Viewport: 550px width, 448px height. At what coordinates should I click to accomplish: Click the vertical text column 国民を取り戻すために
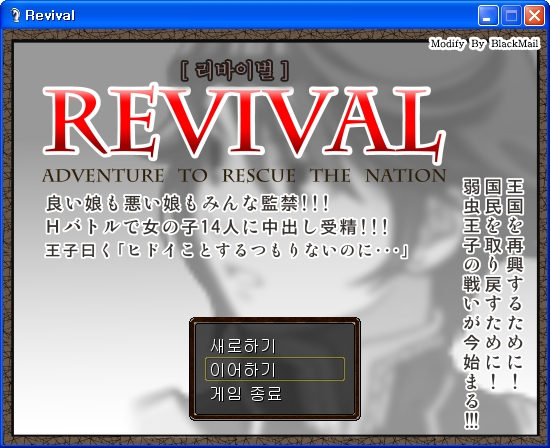pos(493,283)
